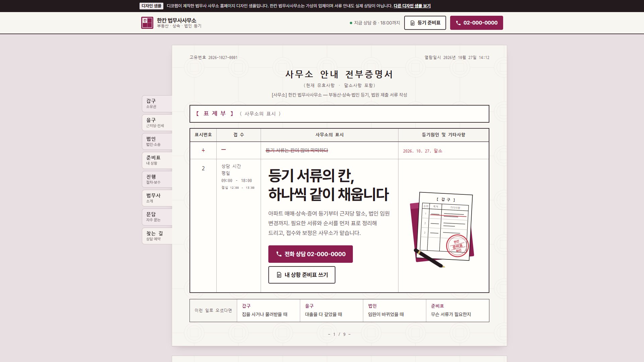Switch to the 법인 법인·소송 side tab
This screenshot has height=362, width=644.
click(157, 141)
